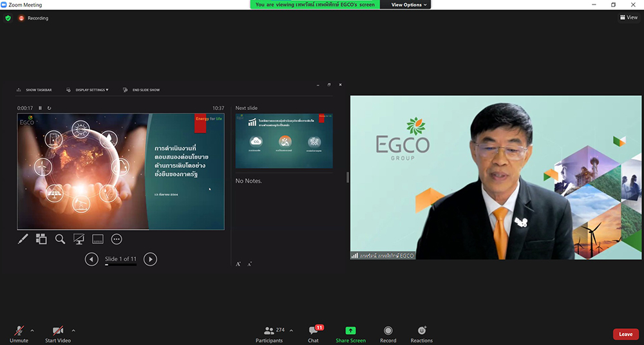Click Show Taskbar in presenter view
Viewport: 644px width, 345px height.
(x=34, y=90)
